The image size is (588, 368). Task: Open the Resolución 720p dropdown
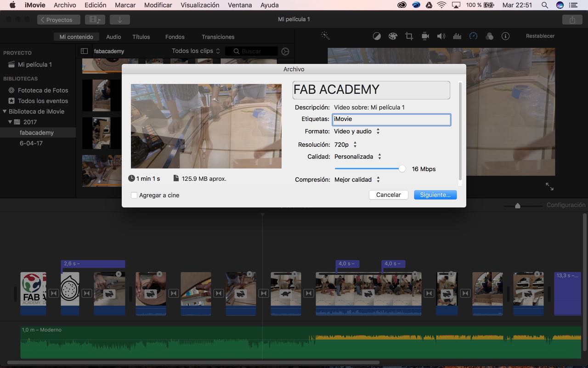point(345,144)
